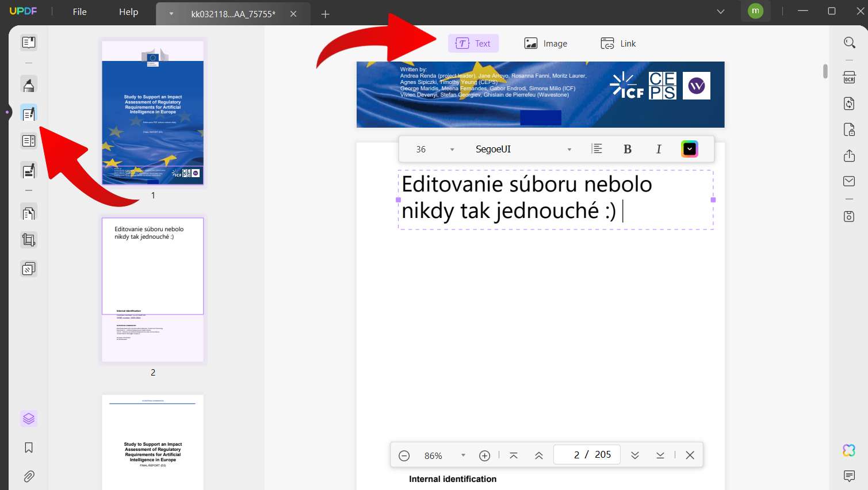Toggle bold formatting
Screen dimensions: 868x490
(x=628, y=150)
